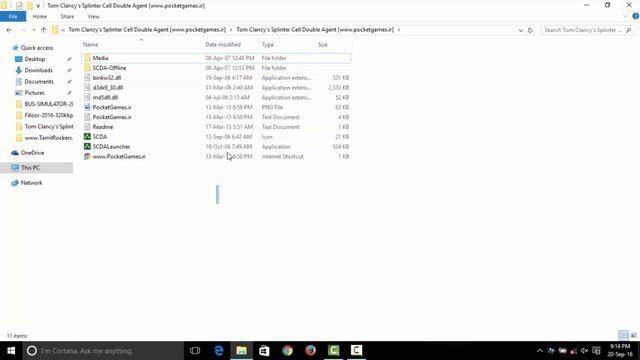Open Desktop in navigation pane
The width and height of the screenshot is (640, 360).
34,59
